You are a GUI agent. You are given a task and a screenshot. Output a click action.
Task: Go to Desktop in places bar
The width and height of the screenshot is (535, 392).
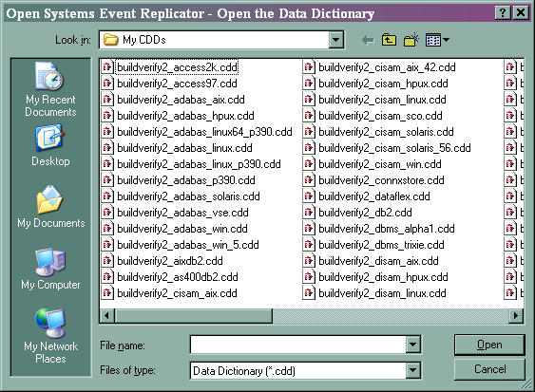tap(50, 145)
